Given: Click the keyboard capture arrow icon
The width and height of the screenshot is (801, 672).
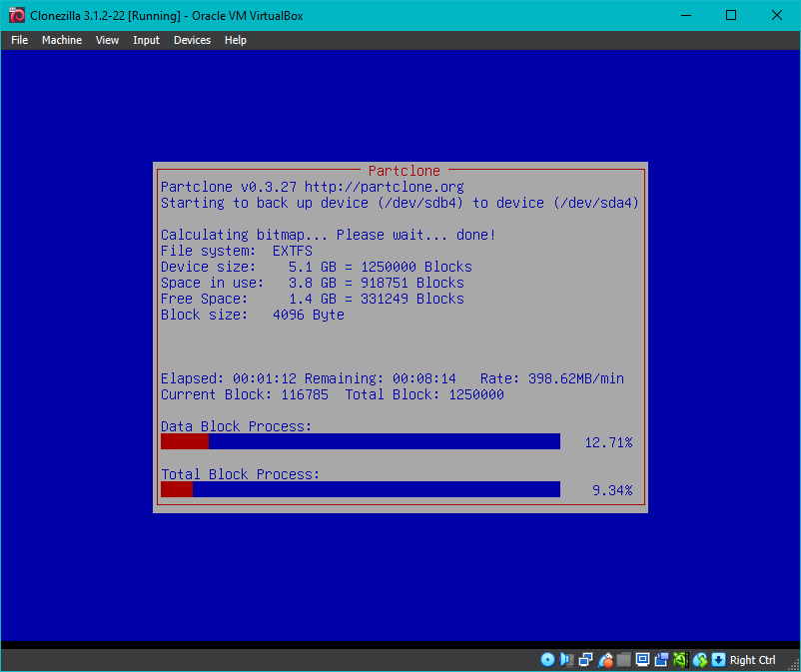Looking at the screenshot, I should (x=718, y=659).
